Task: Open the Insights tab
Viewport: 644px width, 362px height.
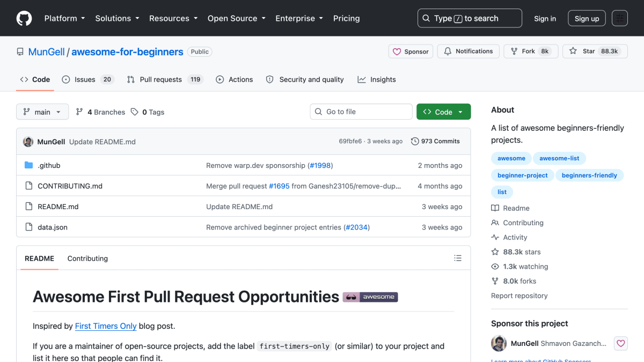Action: point(377,79)
